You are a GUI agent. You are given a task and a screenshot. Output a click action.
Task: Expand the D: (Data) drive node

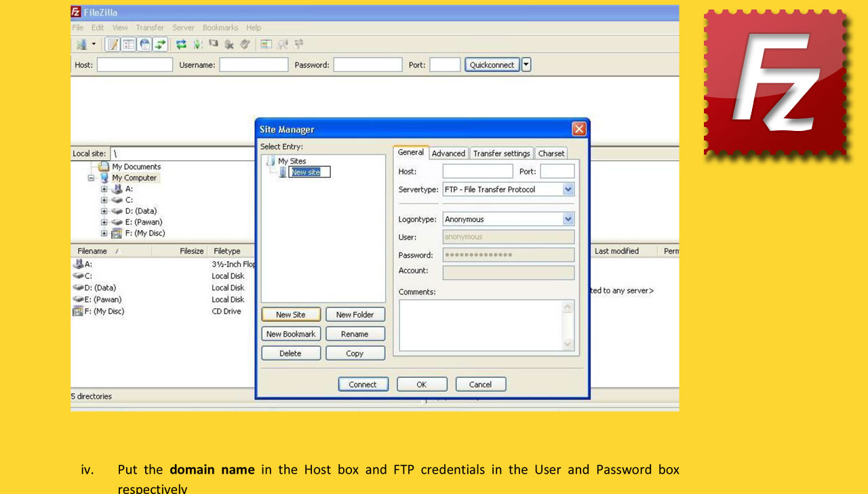(104, 211)
